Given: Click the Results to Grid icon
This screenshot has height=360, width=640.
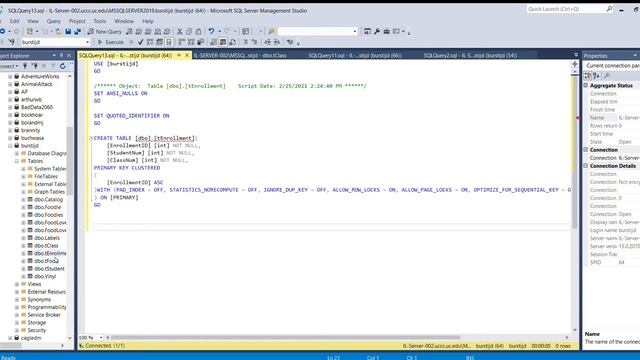Looking at the screenshot, I should point(223,42).
